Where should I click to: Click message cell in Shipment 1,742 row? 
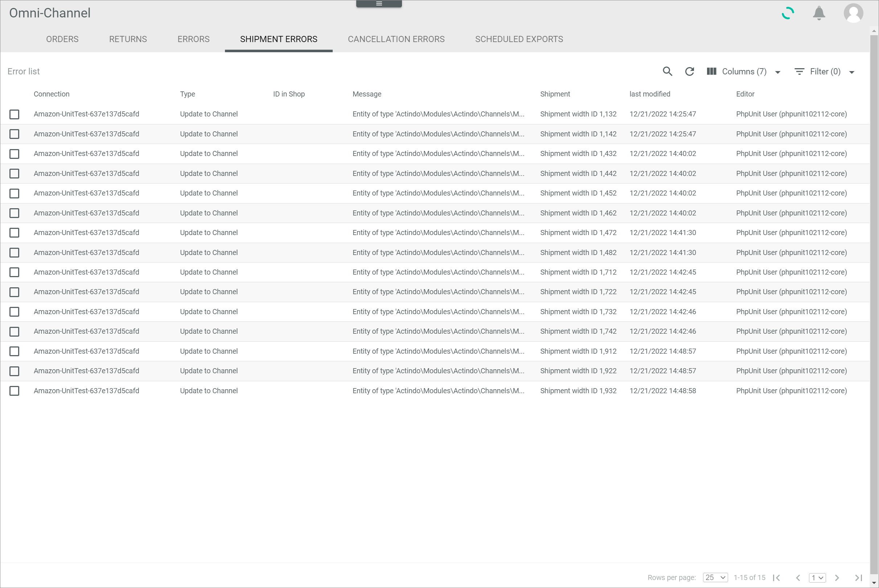438,332
